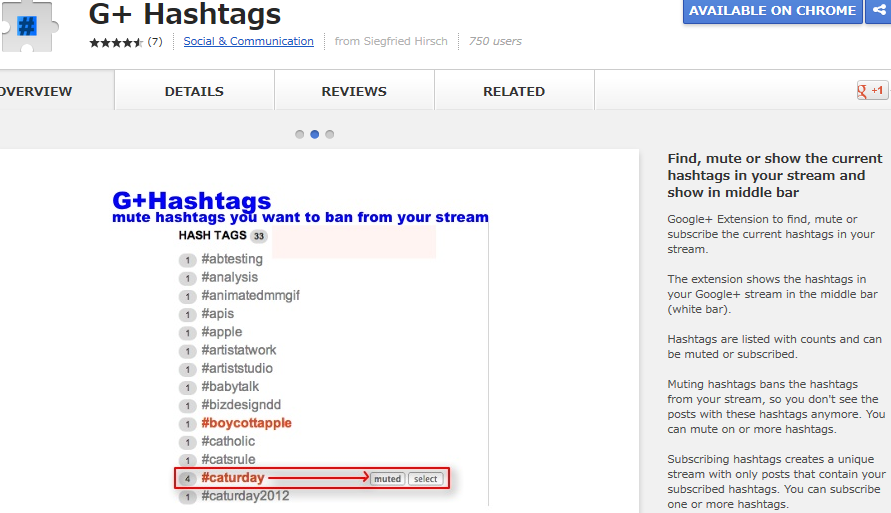891x513 pixels.
Task: Select the third screenshot carousel dot
Action: click(330, 135)
